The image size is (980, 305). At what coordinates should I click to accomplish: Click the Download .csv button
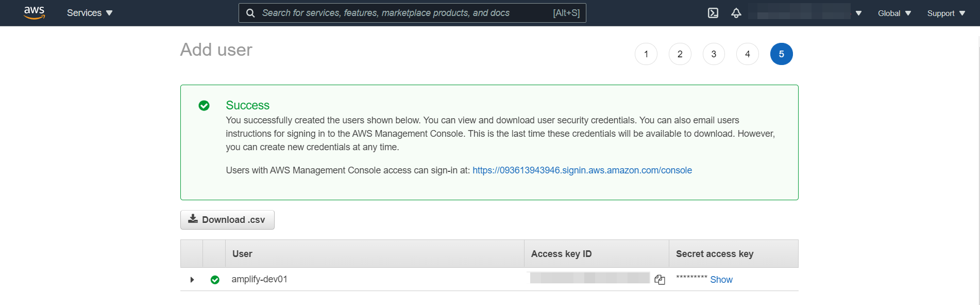227,219
